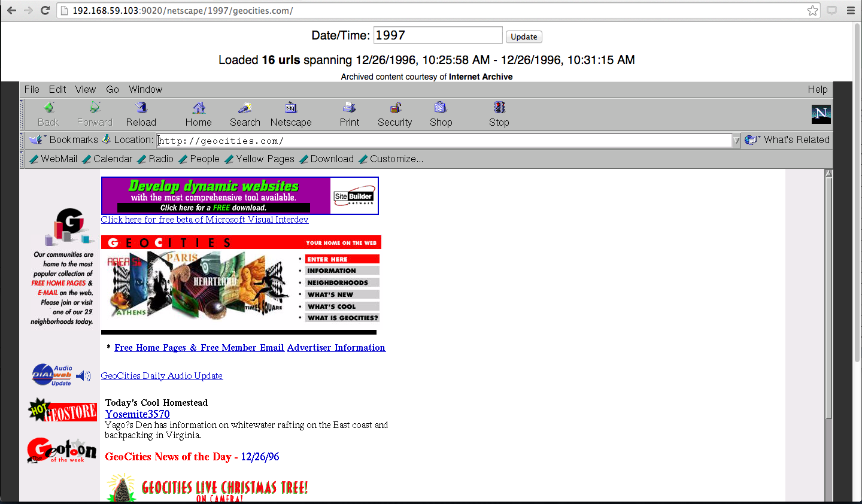The width and height of the screenshot is (862, 504).
Task: Click the What's Related icon
Action: click(x=752, y=139)
